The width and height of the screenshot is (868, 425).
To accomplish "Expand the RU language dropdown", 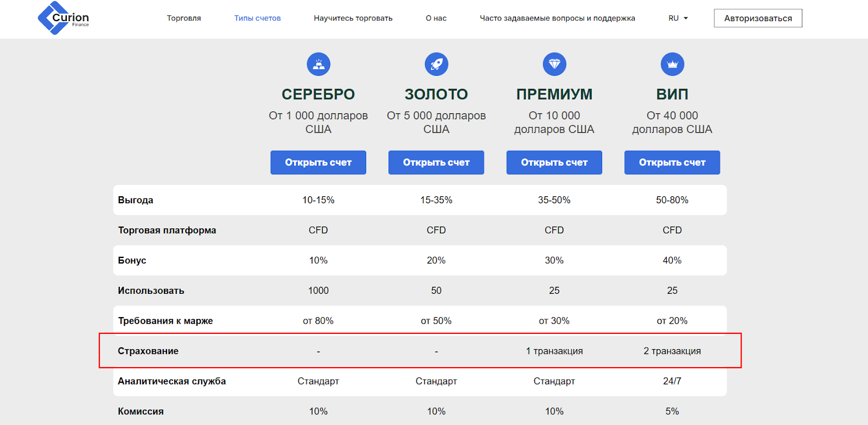I will (x=678, y=18).
